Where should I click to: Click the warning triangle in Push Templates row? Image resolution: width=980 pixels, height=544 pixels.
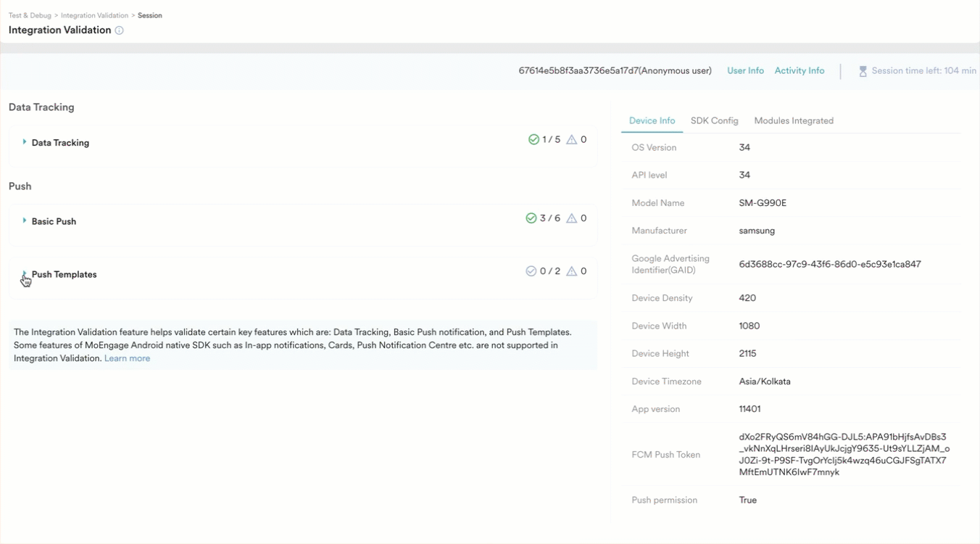(571, 271)
